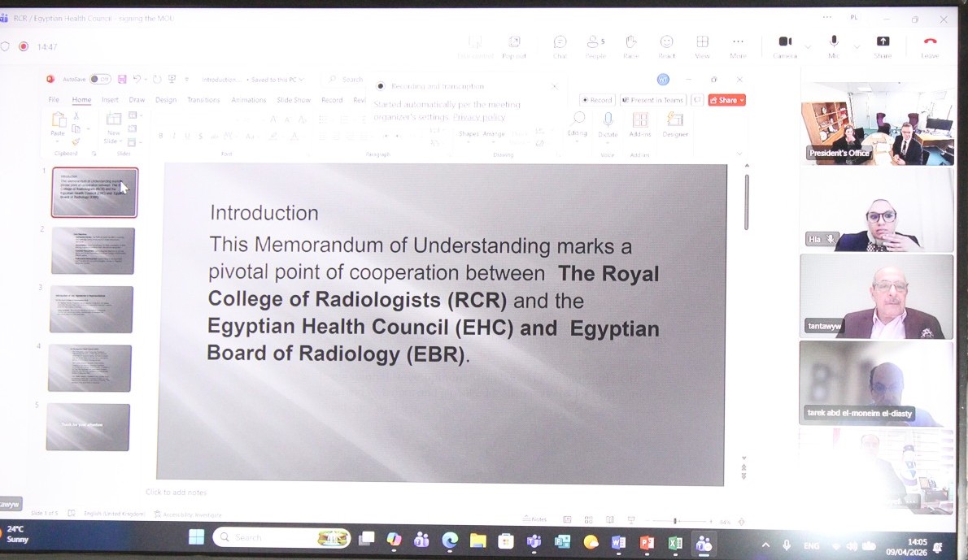Raise your hand in the meeting
The width and height of the screenshot is (968, 560).
pos(631,47)
